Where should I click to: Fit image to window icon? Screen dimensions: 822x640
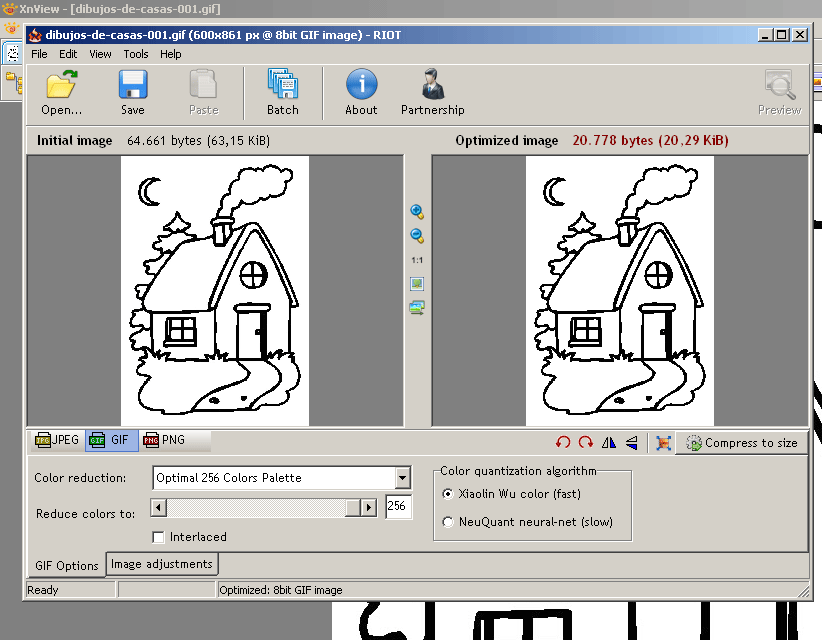pos(417,284)
